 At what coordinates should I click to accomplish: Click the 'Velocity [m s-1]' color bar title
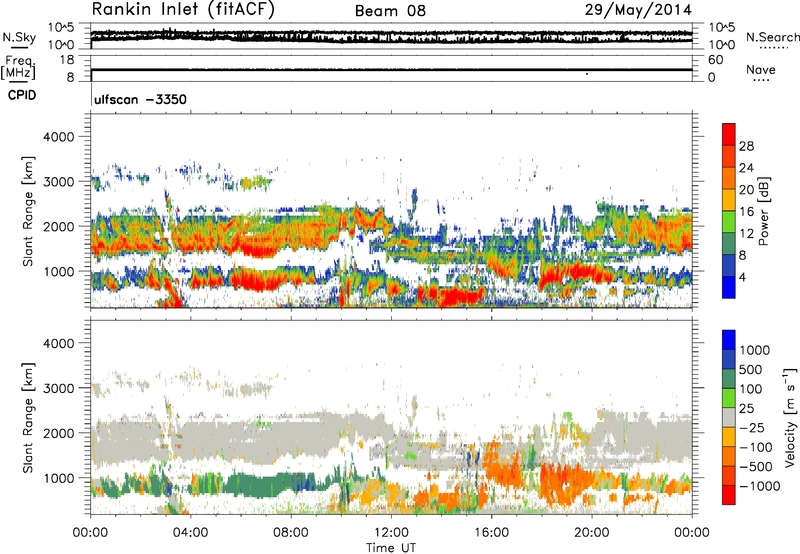pos(790,417)
